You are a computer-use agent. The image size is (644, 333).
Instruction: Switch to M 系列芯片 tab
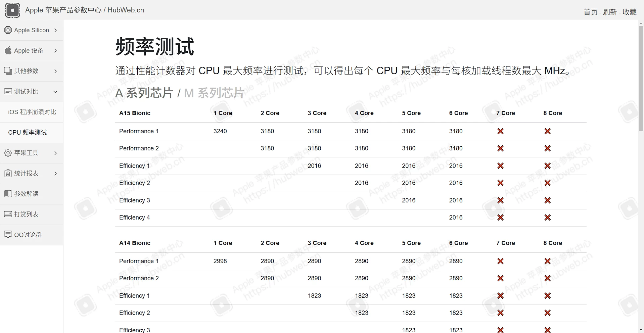tap(214, 93)
